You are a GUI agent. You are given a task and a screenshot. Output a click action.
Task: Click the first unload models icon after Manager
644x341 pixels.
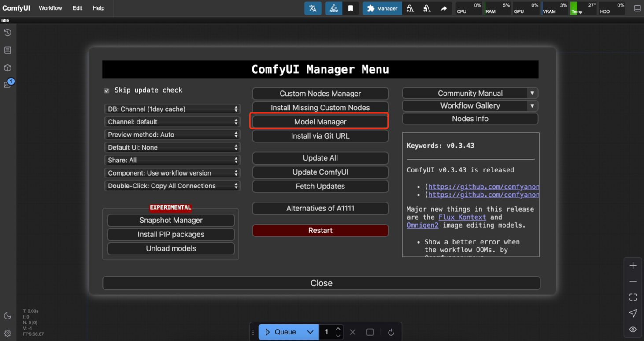click(x=410, y=8)
